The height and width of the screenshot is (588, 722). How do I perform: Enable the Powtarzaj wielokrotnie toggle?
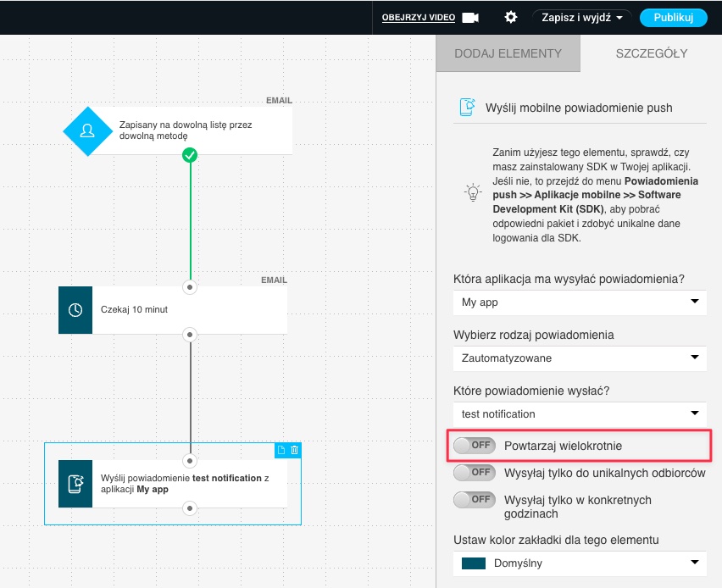coord(474,445)
